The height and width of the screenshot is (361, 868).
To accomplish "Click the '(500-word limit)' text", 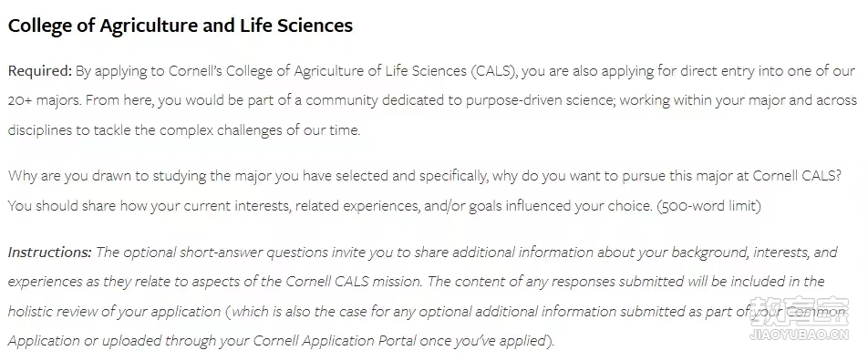I will (x=708, y=206).
